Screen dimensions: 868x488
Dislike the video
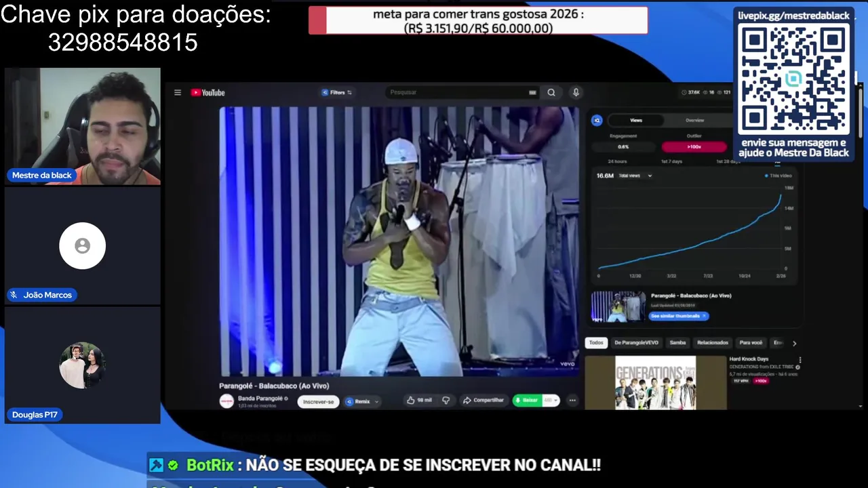[446, 401]
